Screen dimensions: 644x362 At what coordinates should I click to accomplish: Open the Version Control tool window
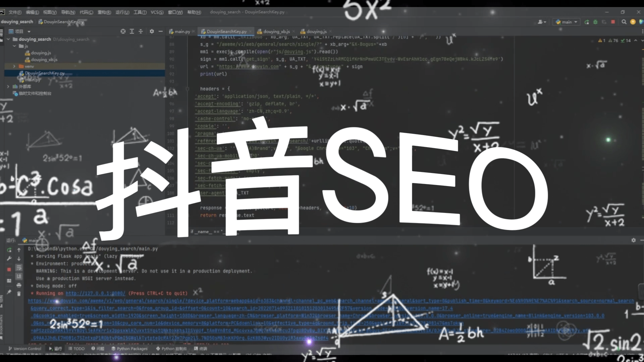coord(25,349)
